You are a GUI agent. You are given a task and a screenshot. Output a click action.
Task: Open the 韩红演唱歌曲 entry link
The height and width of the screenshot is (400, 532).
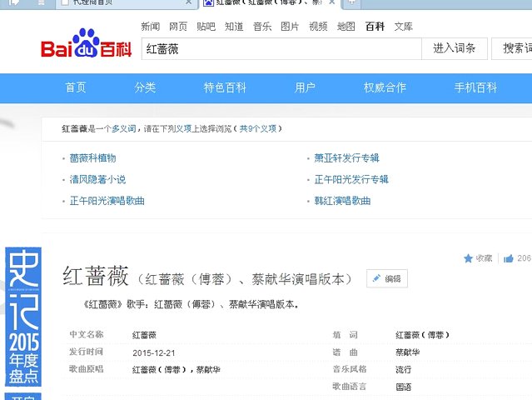[342, 201]
